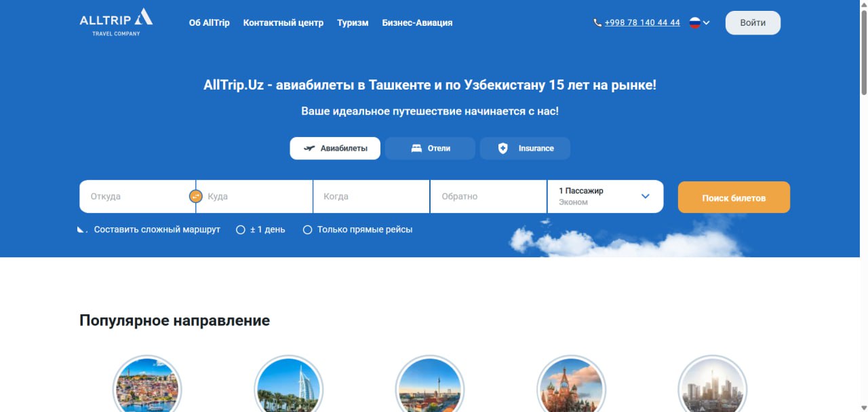The image size is (868, 412).
Task: Enable Только прямые рейсы option
Action: click(x=357, y=229)
